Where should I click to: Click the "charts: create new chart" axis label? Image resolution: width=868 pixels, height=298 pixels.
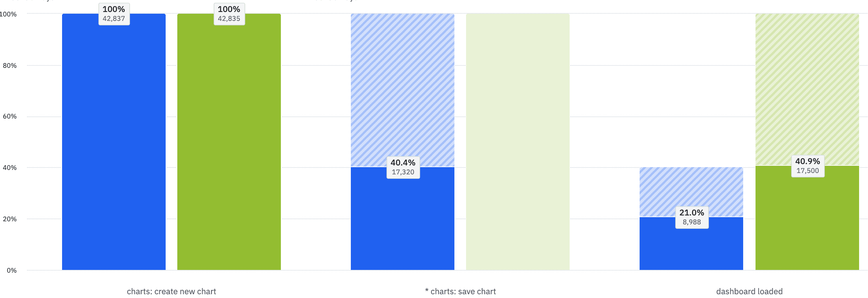[171, 291]
